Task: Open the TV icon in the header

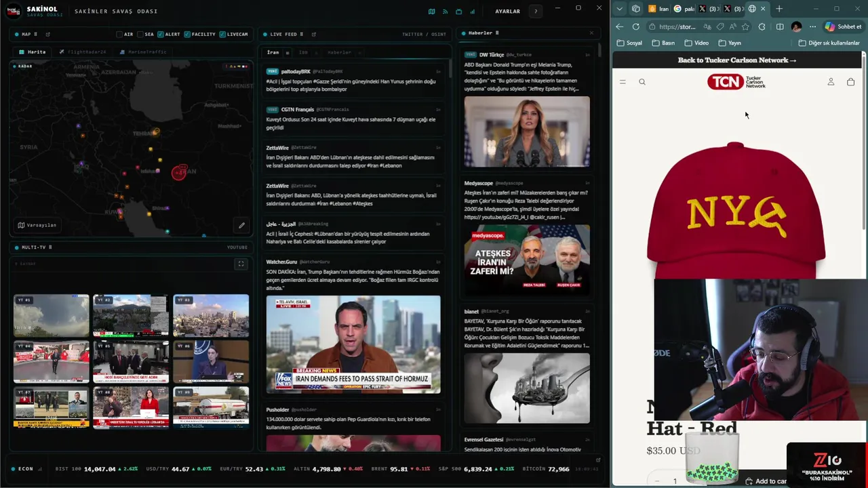Action: pyautogui.click(x=458, y=12)
